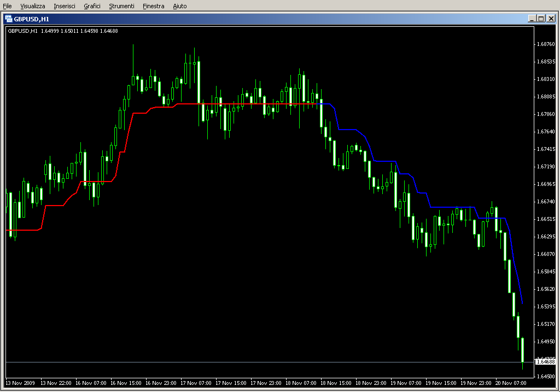560x392 pixels.
Task: Click the 1.64500 price label
Action: 546,377
